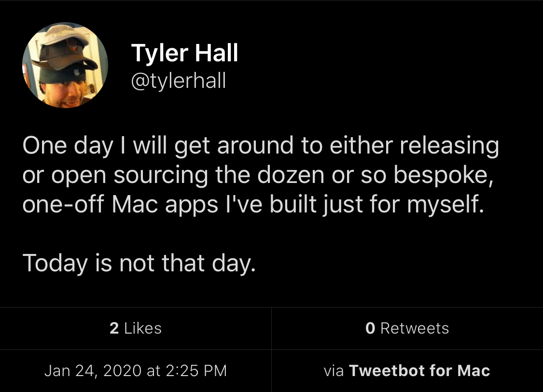View the 2 Likes list
543x392 pixels.
coord(136,328)
